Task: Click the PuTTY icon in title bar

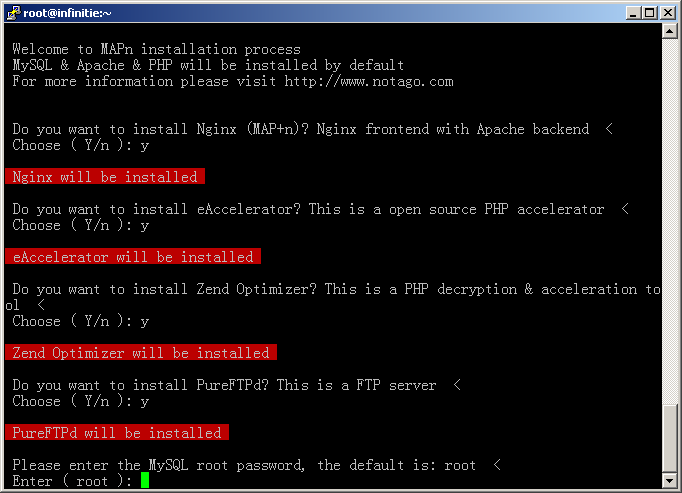Action: tap(13, 13)
